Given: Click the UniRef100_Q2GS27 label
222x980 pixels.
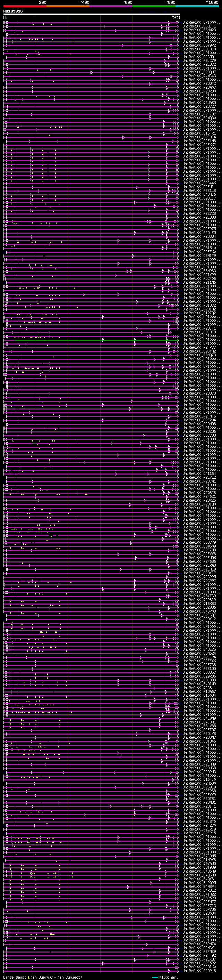Looking at the screenshot, I should click(199, 106).
